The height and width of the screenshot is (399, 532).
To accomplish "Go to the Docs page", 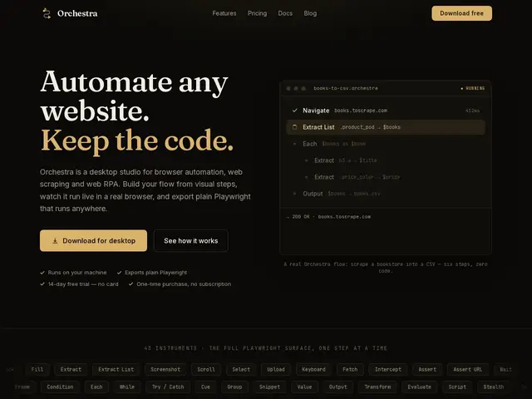I will pyautogui.click(x=285, y=13).
